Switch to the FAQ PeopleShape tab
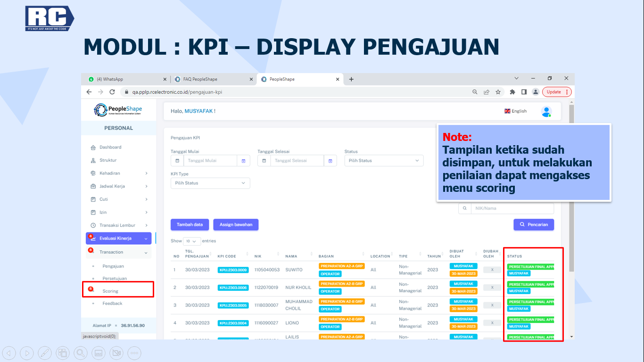The width and height of the screenshot is (644, 362). [209, 79]
